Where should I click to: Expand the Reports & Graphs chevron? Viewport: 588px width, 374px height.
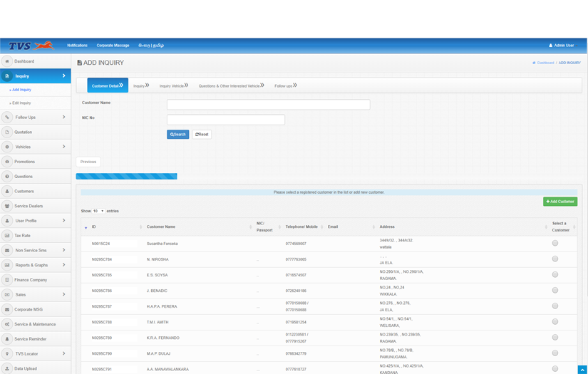63,264
